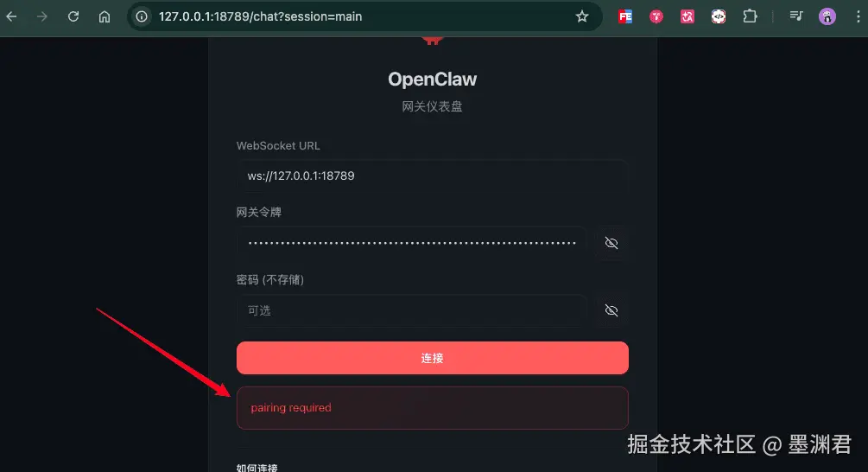This screenshot has width=868, height=472.
Task: Toggle password visibility eye icon
Action: pyautogui.click(x=611, y=310)
